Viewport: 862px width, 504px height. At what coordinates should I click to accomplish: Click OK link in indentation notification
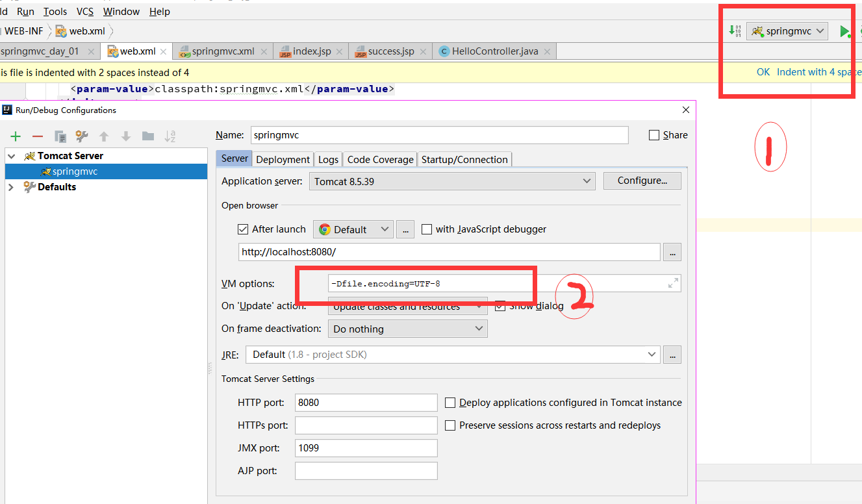pos(763,72)
